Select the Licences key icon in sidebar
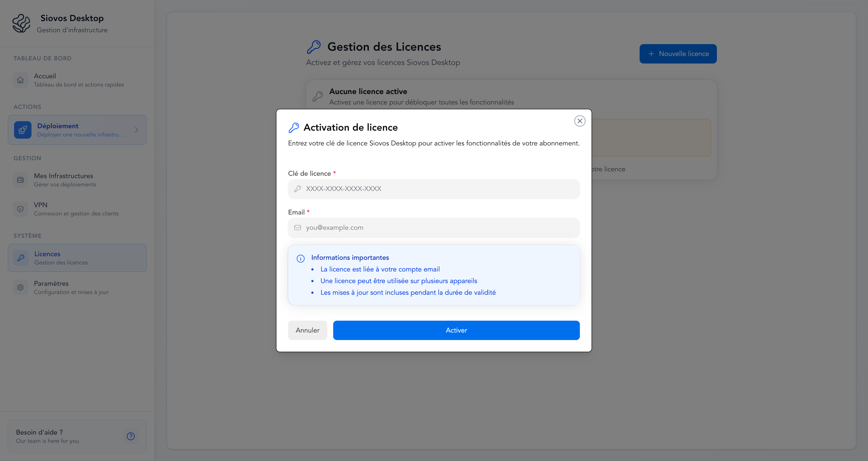This screenshot has width=868, height=461. [20, 258]
